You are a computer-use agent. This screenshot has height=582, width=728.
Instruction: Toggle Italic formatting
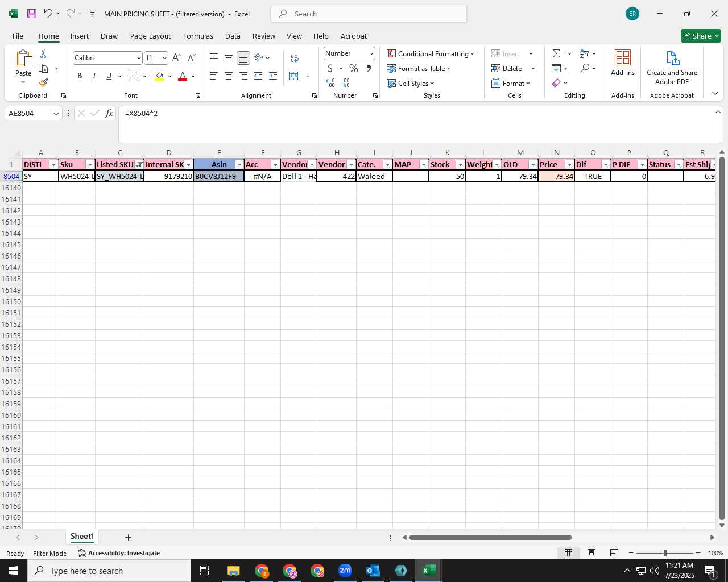tap(94, 76)
